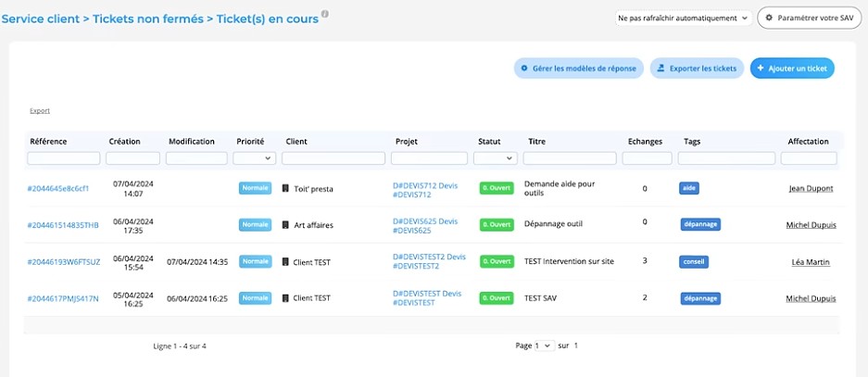The height and width of the screenshot is (377, 868).
Task: Focus the Référence filter field
Action: [x=64, y=158]
